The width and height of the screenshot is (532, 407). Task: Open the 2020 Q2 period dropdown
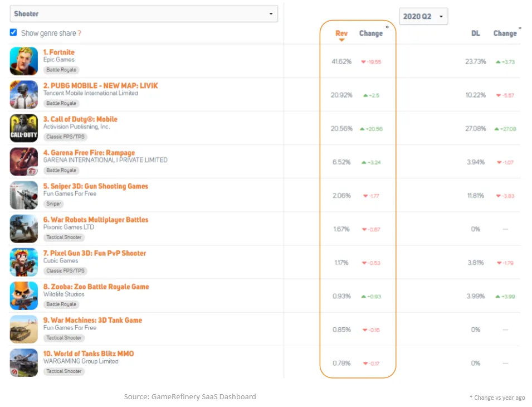tap(423, 17)
